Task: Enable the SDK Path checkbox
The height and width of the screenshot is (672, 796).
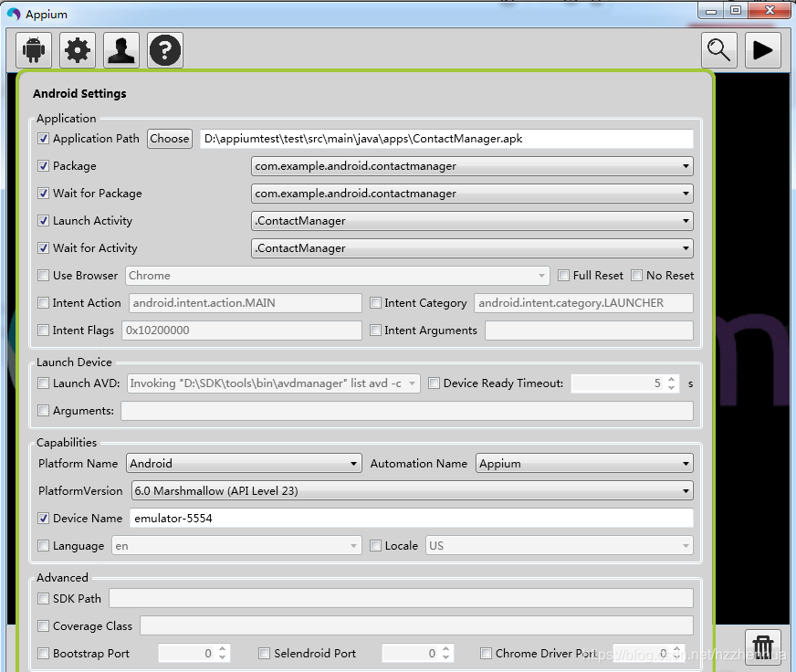Action: coord(44,598)
